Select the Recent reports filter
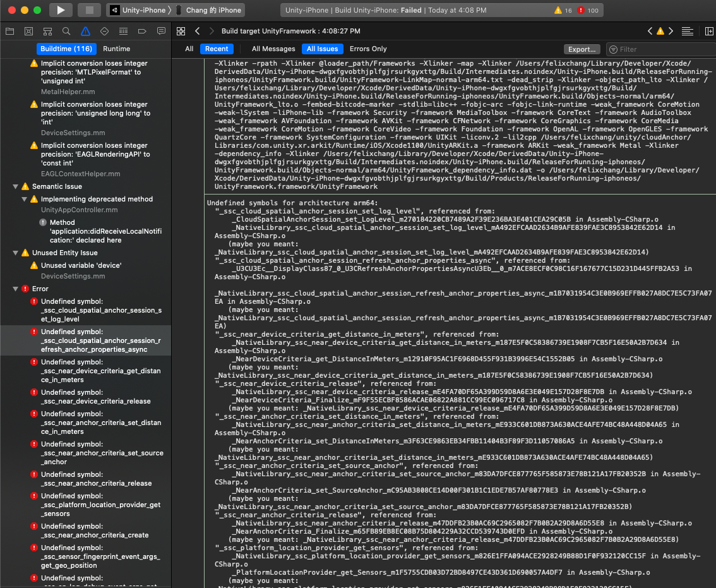 point(217,49)
